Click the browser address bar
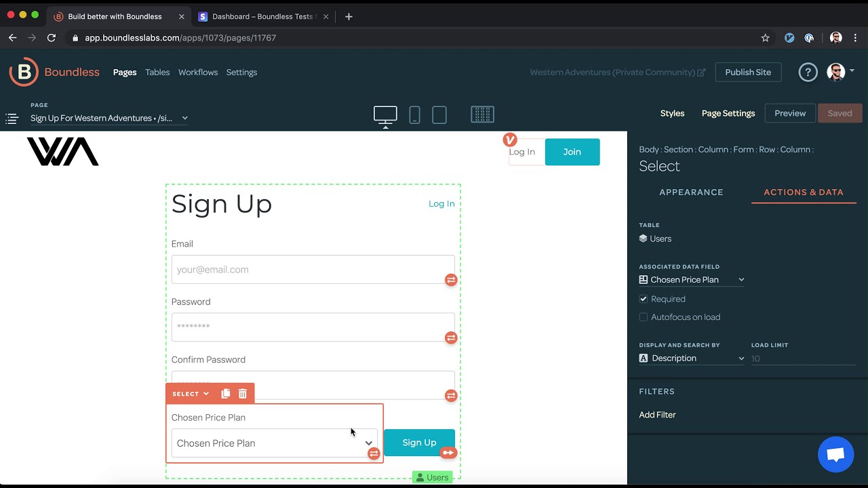Image resolution: width=868 pixels, height=488 pixels. click(x=414, y=38)
